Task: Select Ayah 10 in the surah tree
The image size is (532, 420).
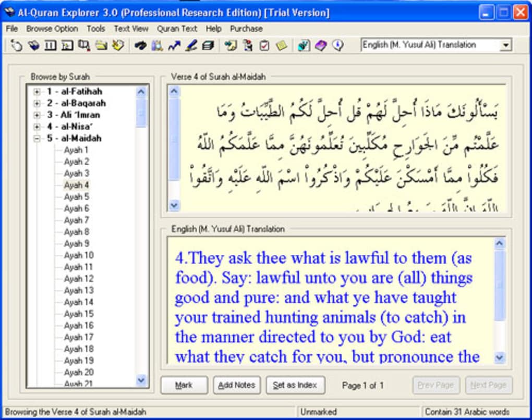Action: click(79, 255)
